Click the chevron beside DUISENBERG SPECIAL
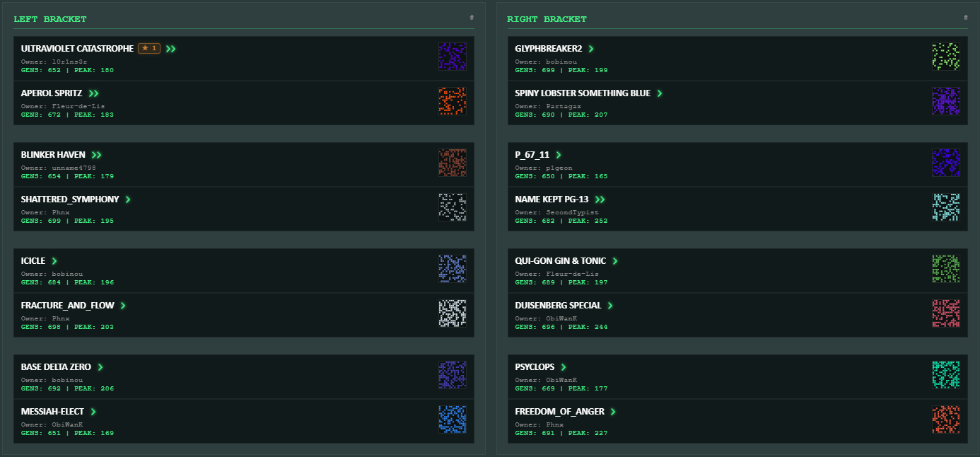 [x=610, y=306]
